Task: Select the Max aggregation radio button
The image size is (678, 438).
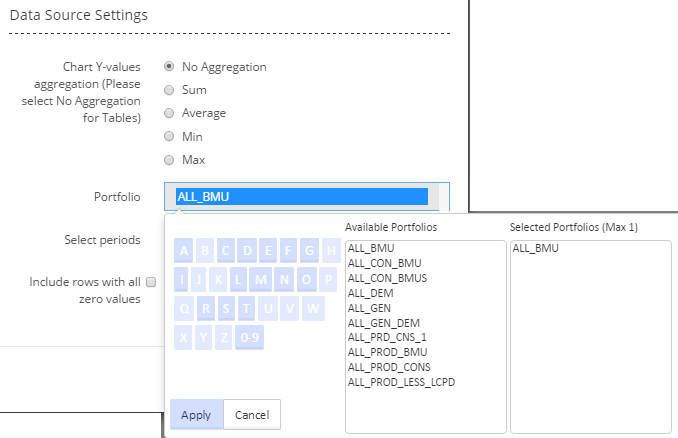Action: click(x=169, y=159)
